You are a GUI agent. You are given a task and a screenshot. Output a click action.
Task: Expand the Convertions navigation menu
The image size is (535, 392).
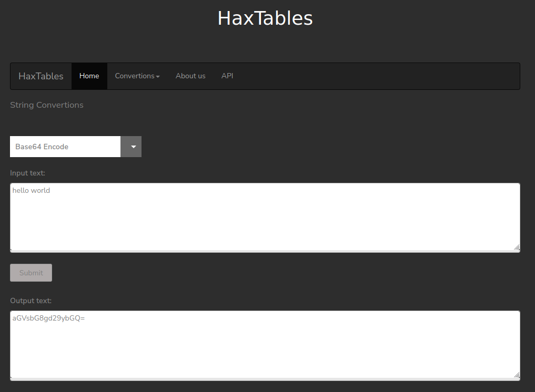click(135, 76)
